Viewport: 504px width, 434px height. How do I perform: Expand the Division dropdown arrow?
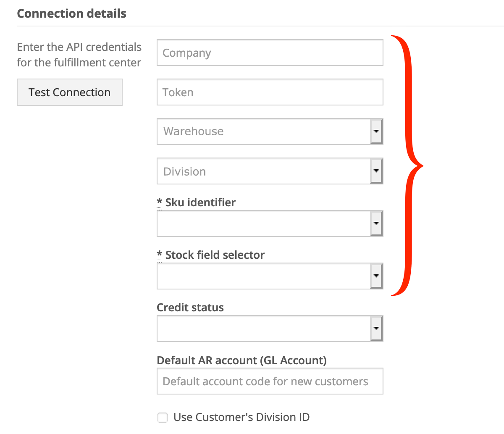click(x=376, y=171)
